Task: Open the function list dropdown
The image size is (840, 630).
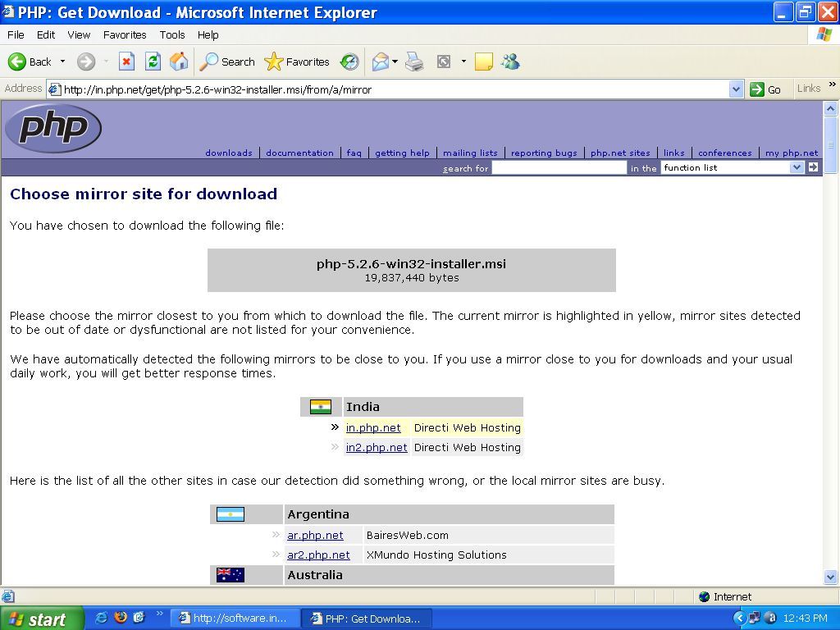Action: (796, 167)
